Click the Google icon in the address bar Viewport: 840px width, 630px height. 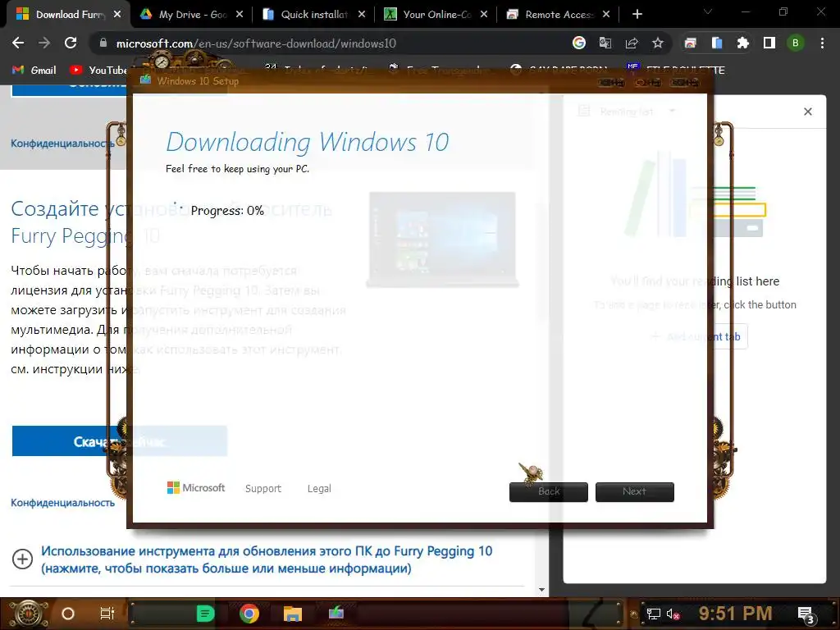pos(579,43)
